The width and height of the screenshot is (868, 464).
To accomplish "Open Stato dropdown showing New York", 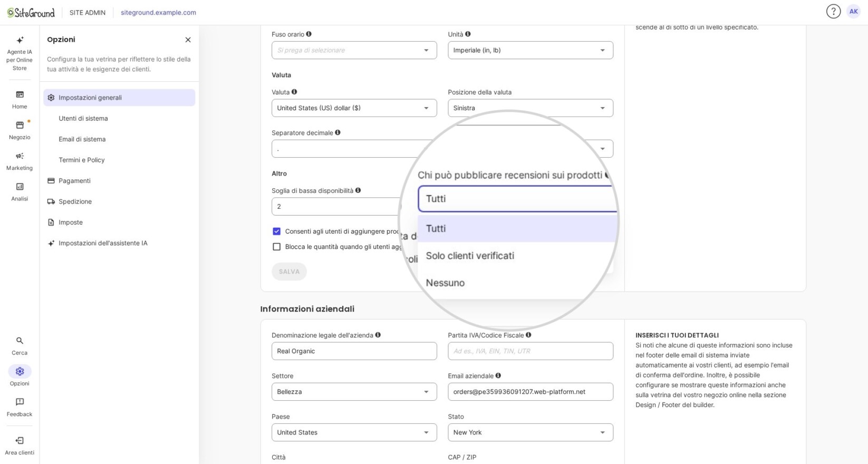I will pyautogui.click(x=531, y=432).
